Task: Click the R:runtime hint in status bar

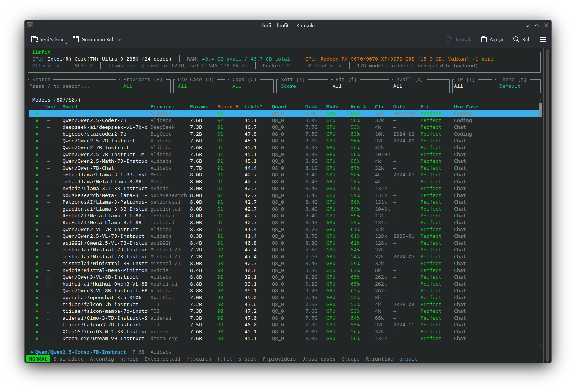Action: 380,359
